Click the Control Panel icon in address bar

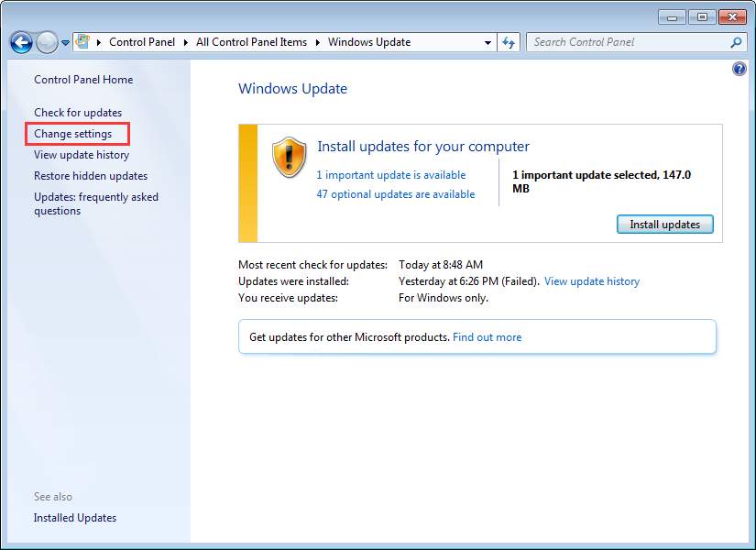click(82, 42)
